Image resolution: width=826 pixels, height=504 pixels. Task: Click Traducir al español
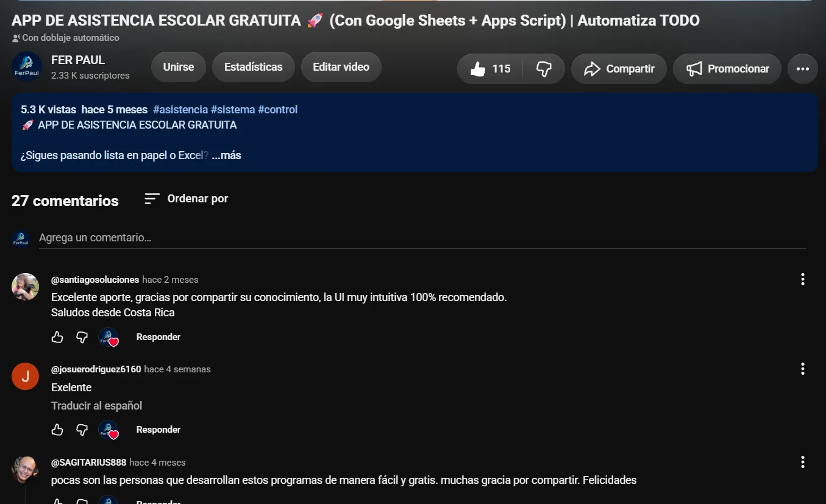pyautogui.click(x=96, y=406)
